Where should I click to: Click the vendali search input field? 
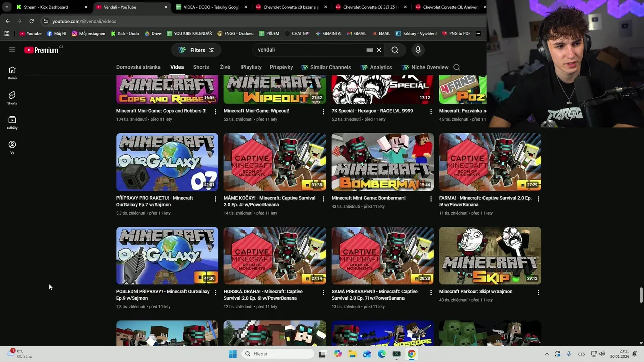(309, 50)
